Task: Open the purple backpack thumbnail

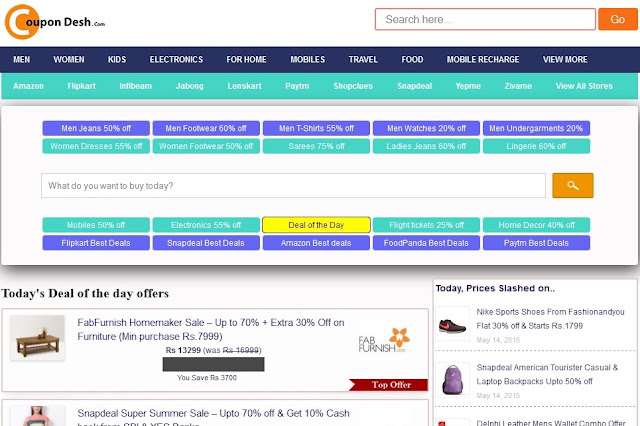Action: [452, 379]
